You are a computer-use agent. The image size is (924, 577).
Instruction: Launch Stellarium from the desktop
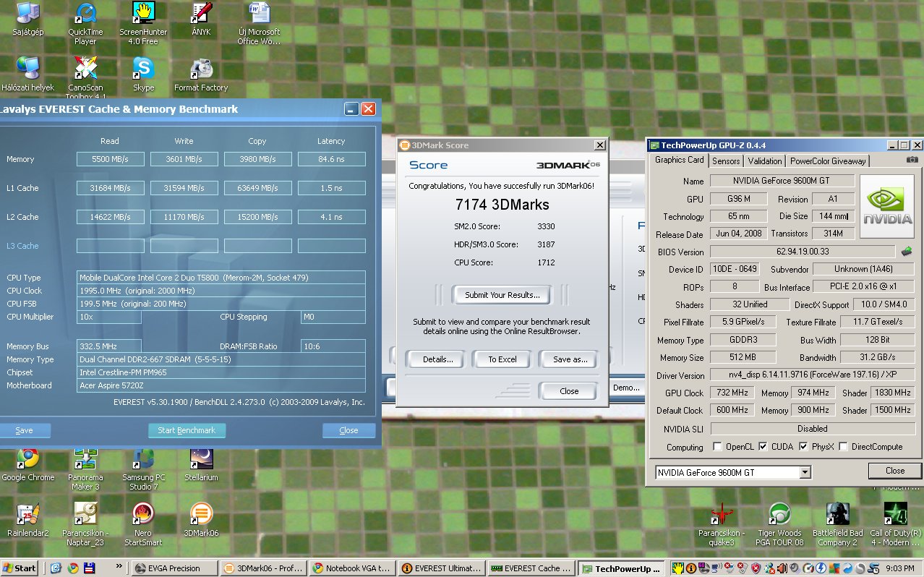[x=201, y=463]
